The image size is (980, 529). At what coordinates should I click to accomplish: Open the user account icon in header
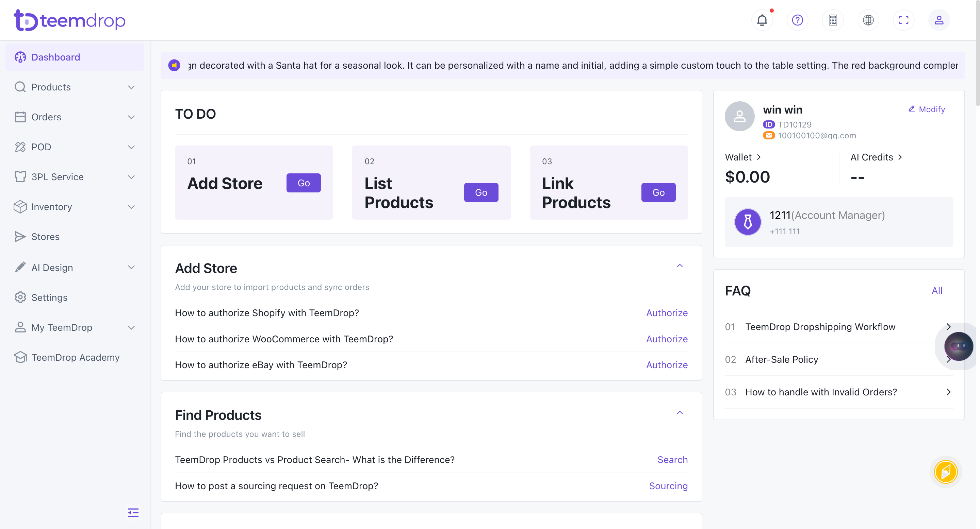(939, 20)
